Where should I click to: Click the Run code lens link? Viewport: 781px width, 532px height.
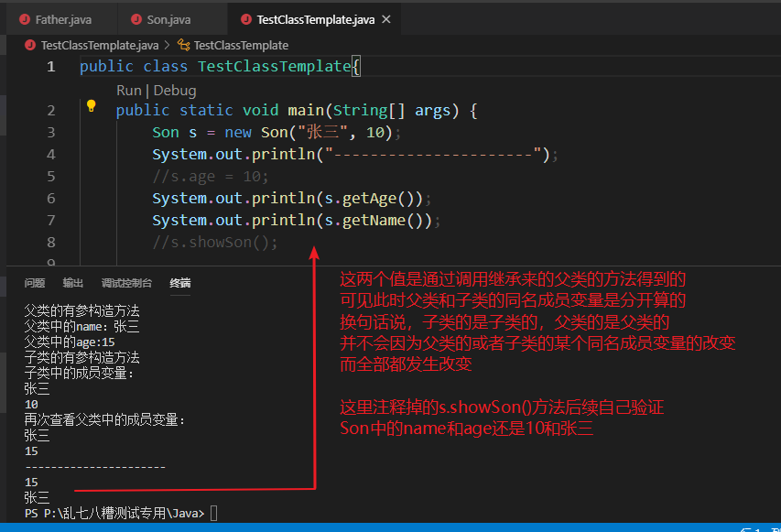128,91
